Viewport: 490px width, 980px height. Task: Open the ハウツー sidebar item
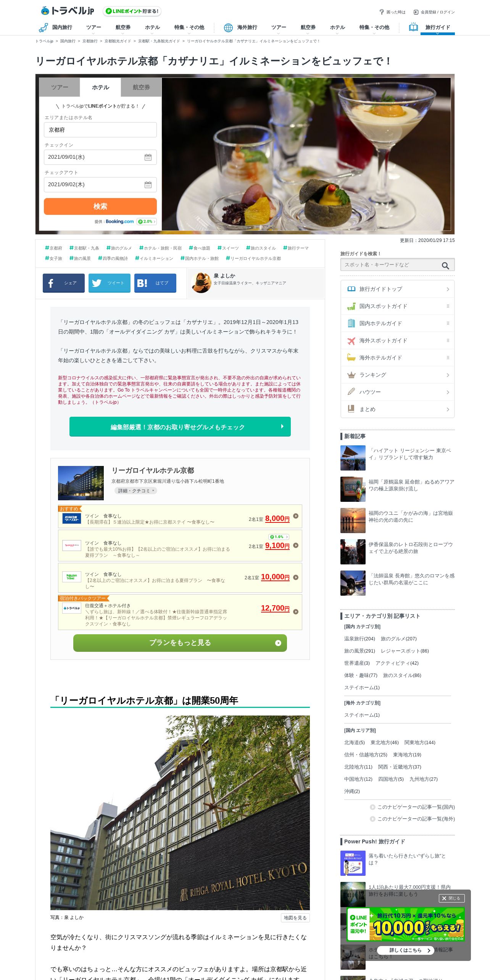pos(398,392)
